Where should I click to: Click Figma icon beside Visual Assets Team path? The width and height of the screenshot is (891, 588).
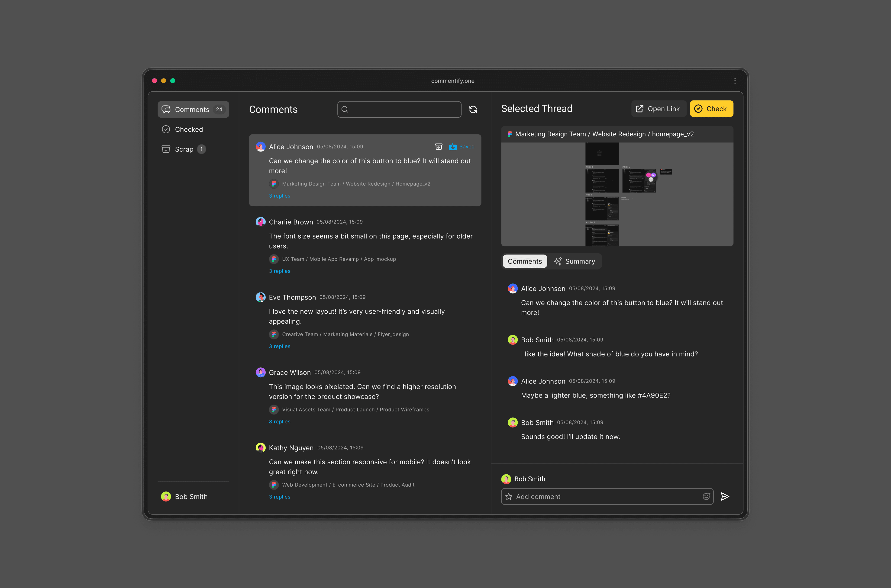(x=274, y=409)
